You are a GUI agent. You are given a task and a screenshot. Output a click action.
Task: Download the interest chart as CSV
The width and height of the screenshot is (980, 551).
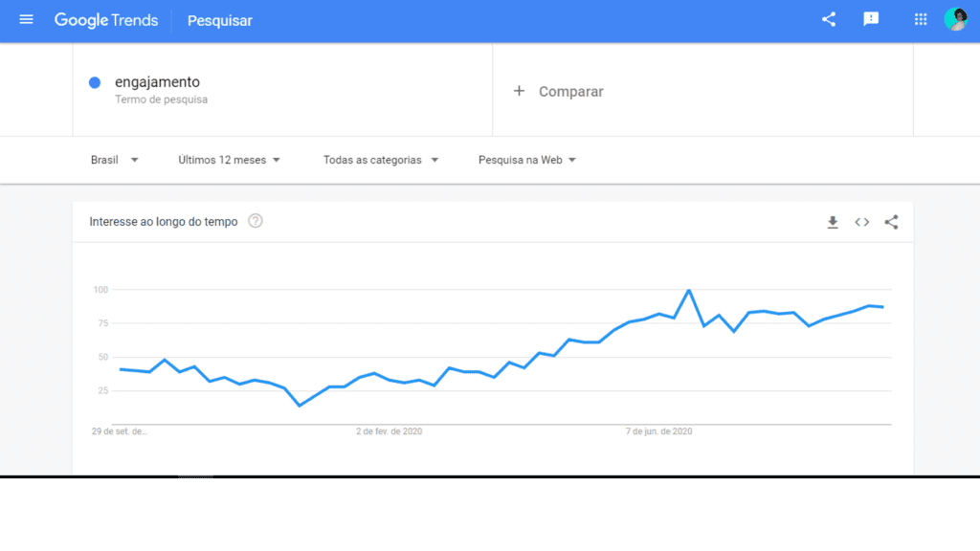(833, 222)
